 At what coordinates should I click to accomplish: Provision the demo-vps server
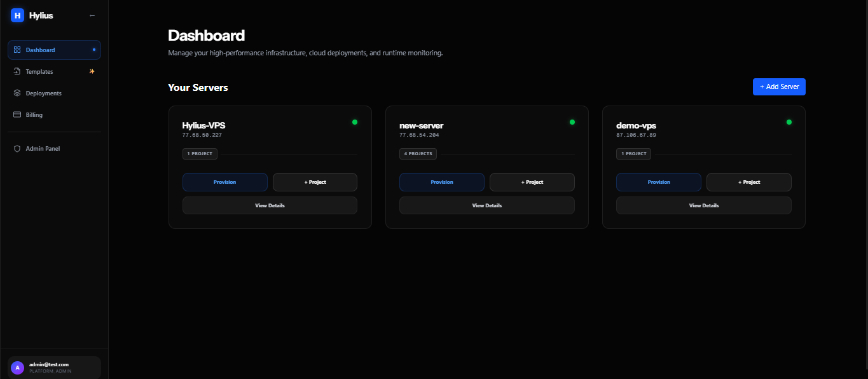[x=659, y=182]
